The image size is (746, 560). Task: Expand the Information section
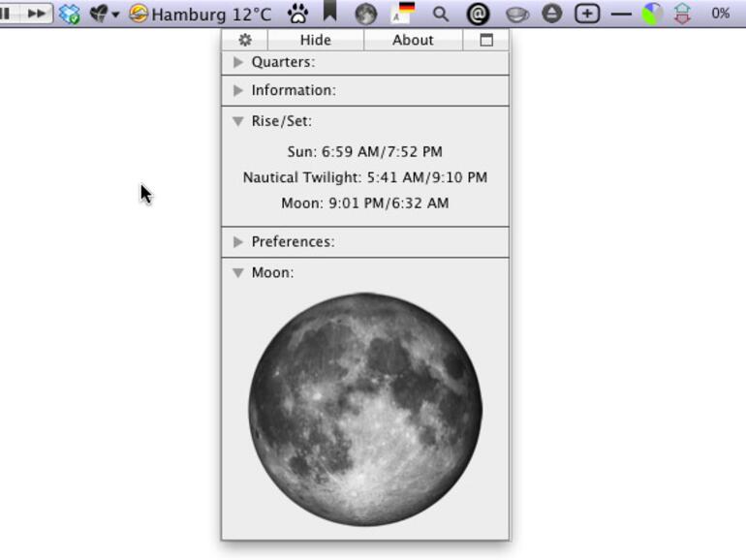[238, 90]
